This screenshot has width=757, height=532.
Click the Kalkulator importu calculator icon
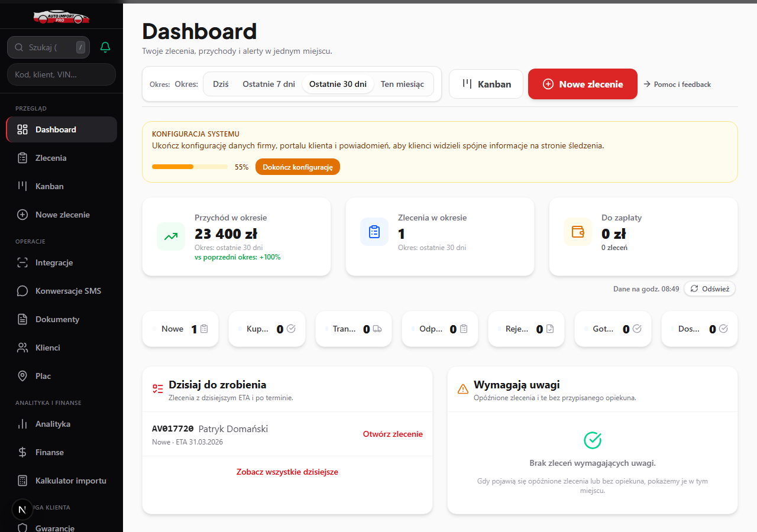click(23, 481)
